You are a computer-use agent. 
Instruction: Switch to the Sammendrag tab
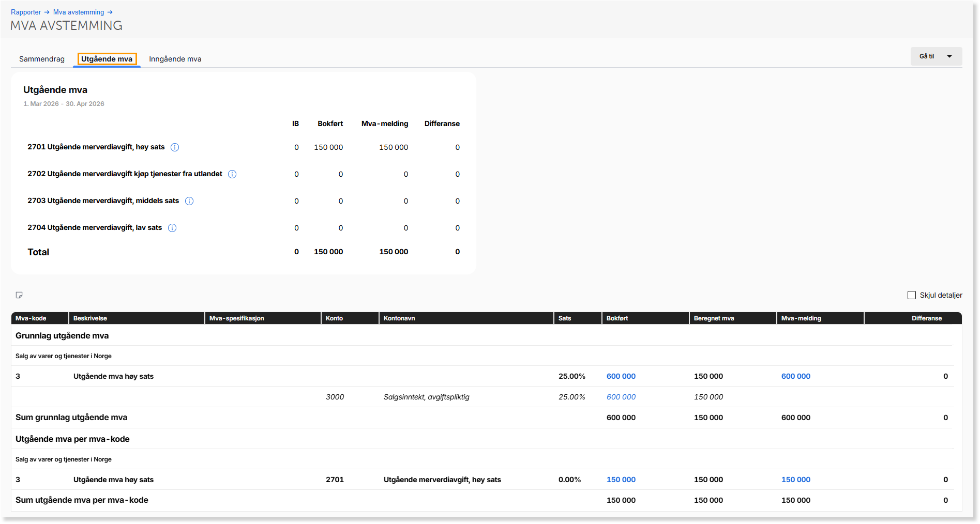pos(42,59)
